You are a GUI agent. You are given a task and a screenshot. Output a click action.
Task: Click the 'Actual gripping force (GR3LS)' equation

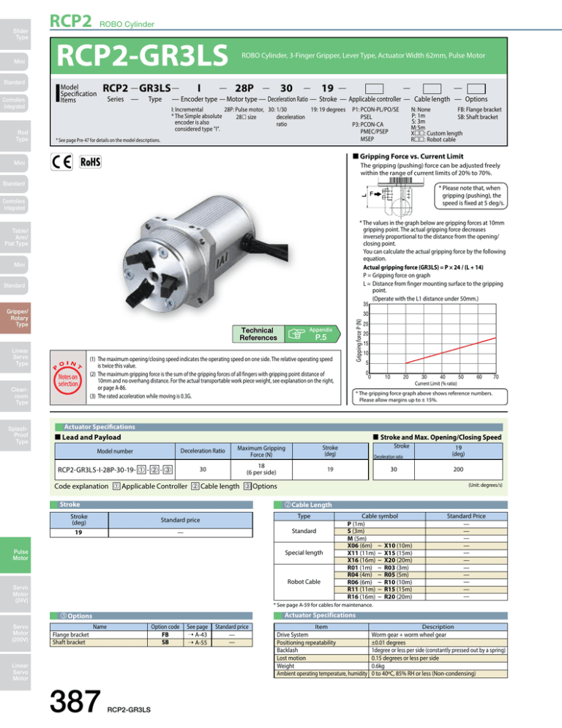(x=423, y=267)
